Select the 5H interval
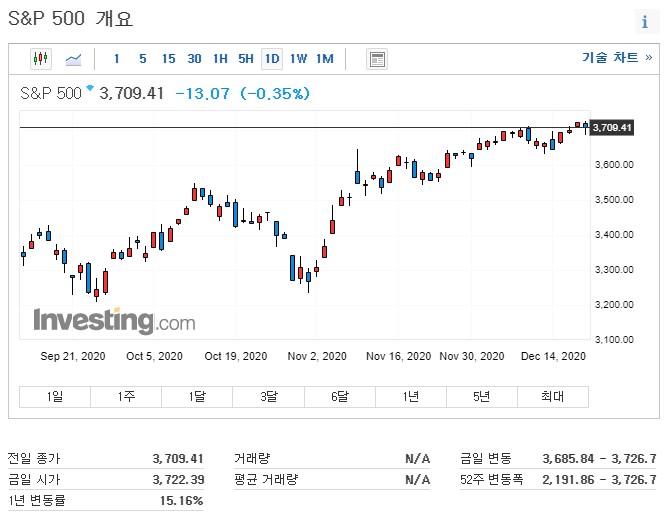This screenshot has height=515, width=666. pos(246,59)
